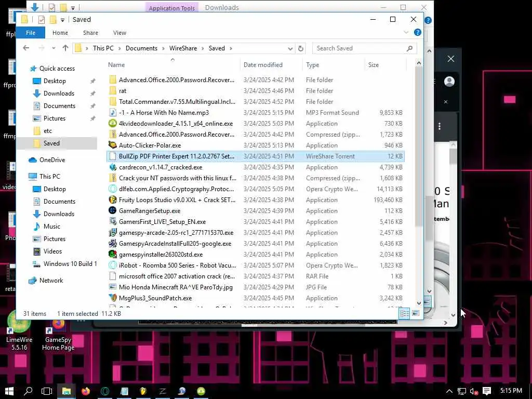Select cardrecon_v1.14.7_cracked.exe icon
532x399 pixels.
coord(113,167)
